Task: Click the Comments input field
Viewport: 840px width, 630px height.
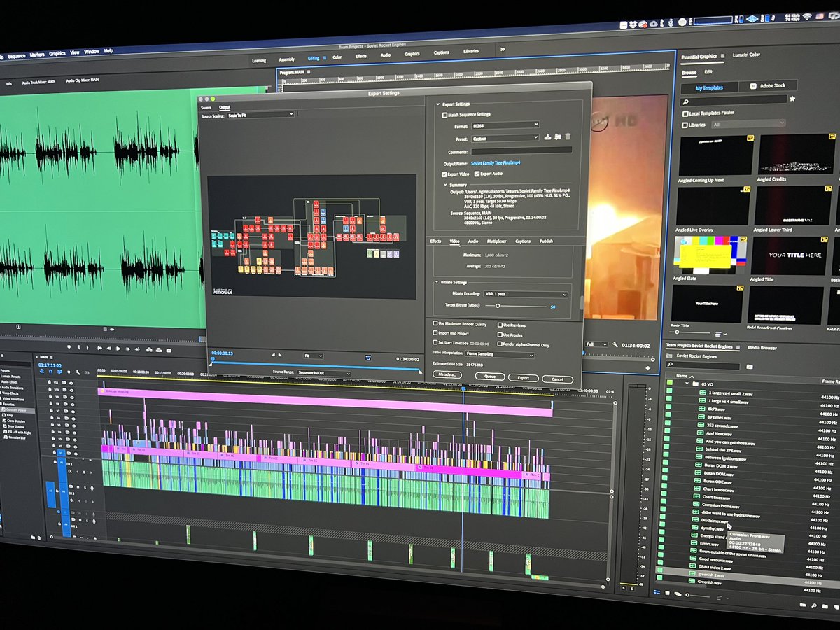Action: 521,150
